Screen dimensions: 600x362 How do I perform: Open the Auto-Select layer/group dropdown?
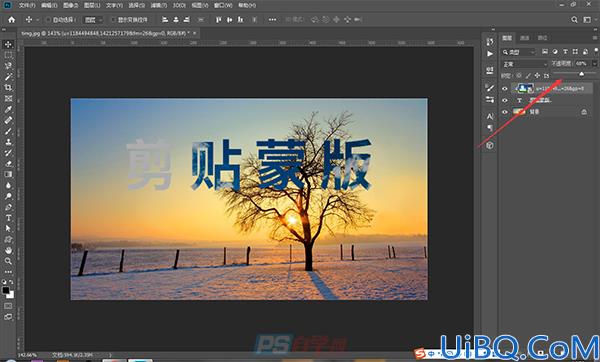coord(94,20)
